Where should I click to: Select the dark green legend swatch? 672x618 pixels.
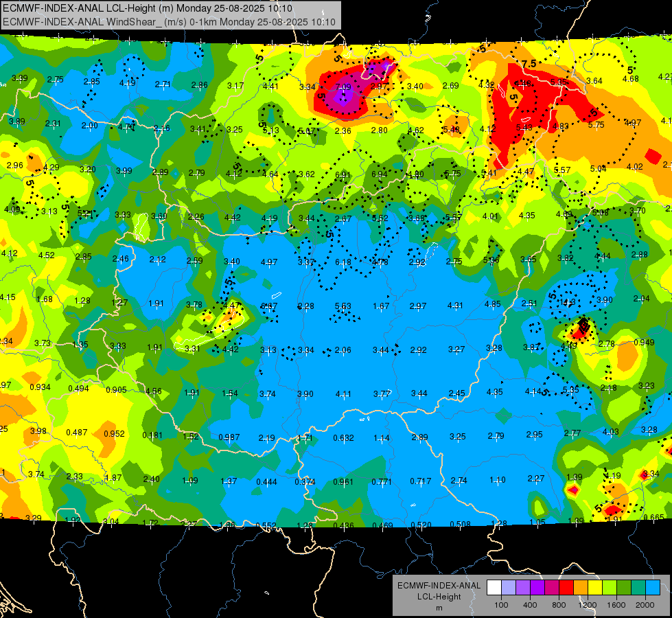pyautogui.click(x=623, y=588)
